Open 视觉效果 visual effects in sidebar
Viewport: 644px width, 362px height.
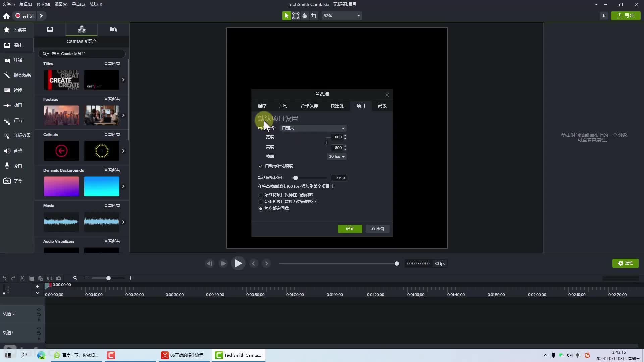[x=17, y=75]
